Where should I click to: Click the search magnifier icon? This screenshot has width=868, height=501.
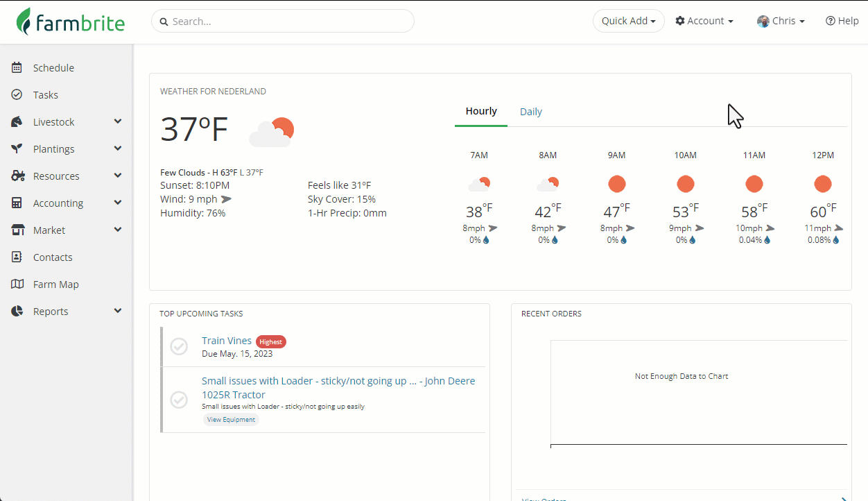pos(164,22)
